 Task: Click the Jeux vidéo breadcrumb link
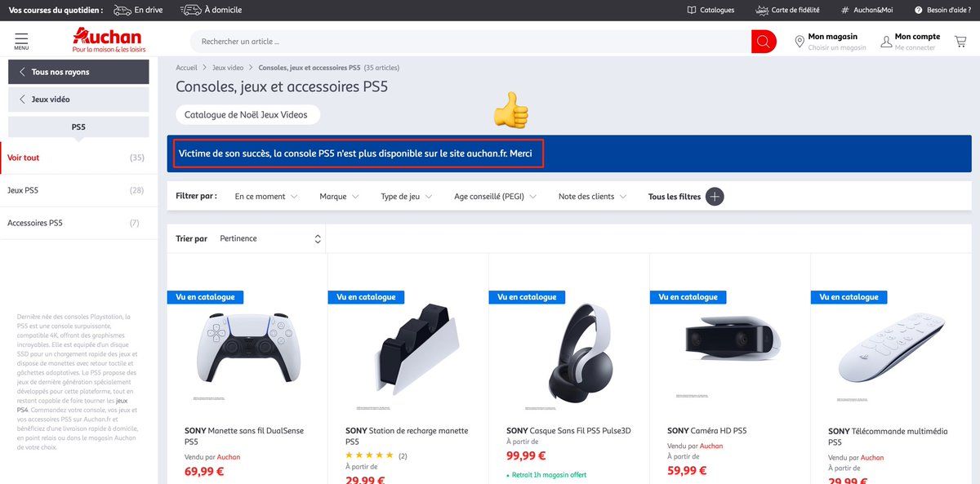pyautogui.click(x=228, y=68)
